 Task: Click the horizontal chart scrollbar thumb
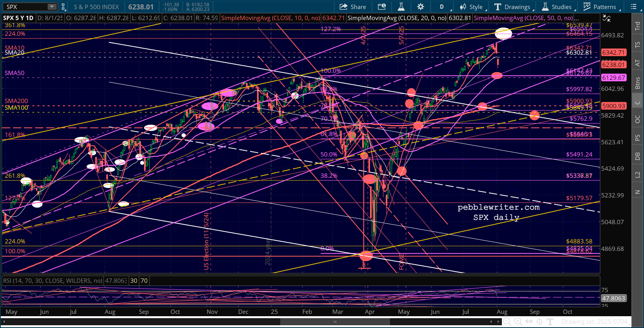click(x=335, y=322)
